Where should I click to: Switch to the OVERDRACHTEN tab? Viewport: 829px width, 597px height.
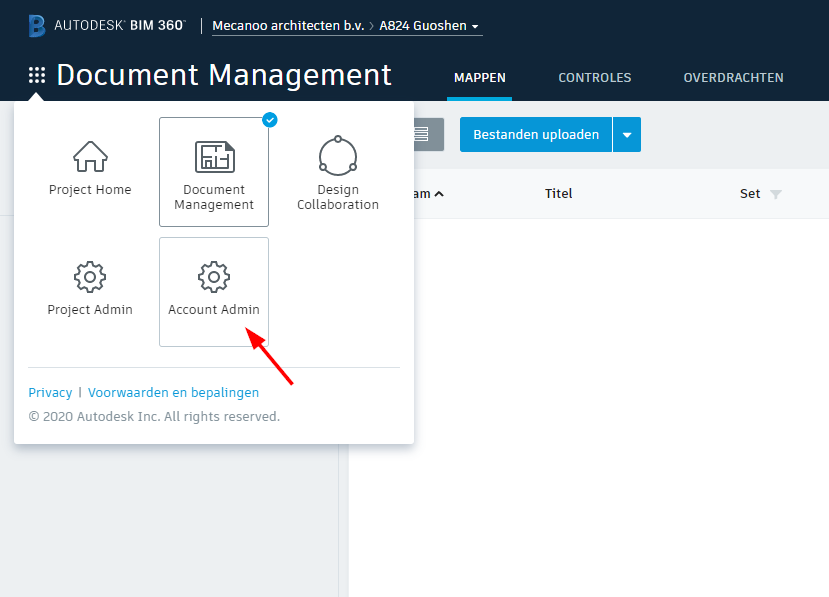733,78
